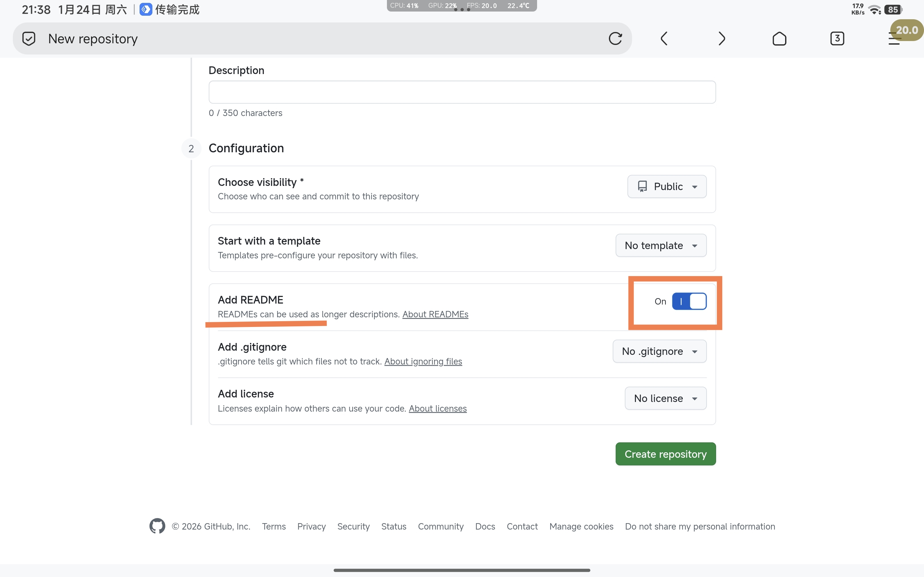The width and height of the screenshot is (924, 577).
Task: Tap the shield security icon
Action: tap(29, 38)
